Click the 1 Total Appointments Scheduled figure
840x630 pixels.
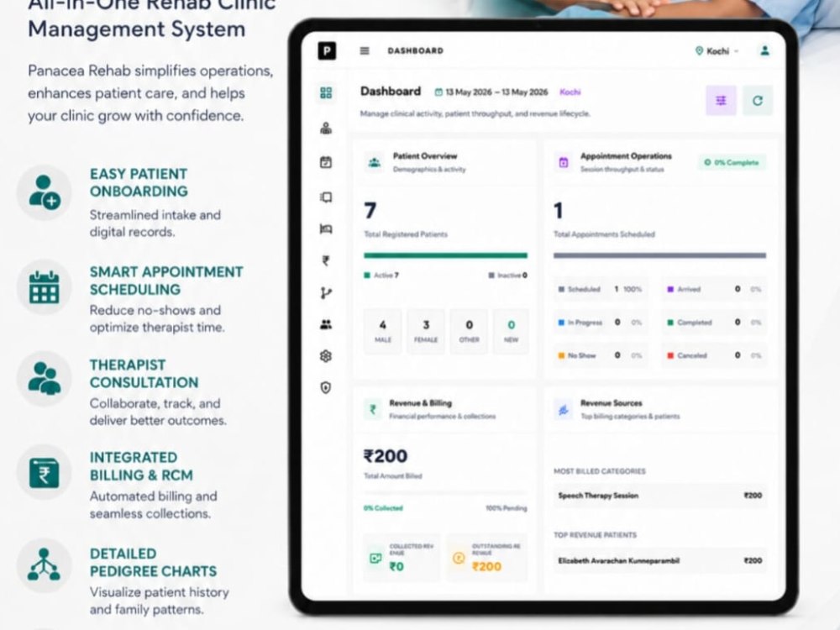[x=559, y=211]
